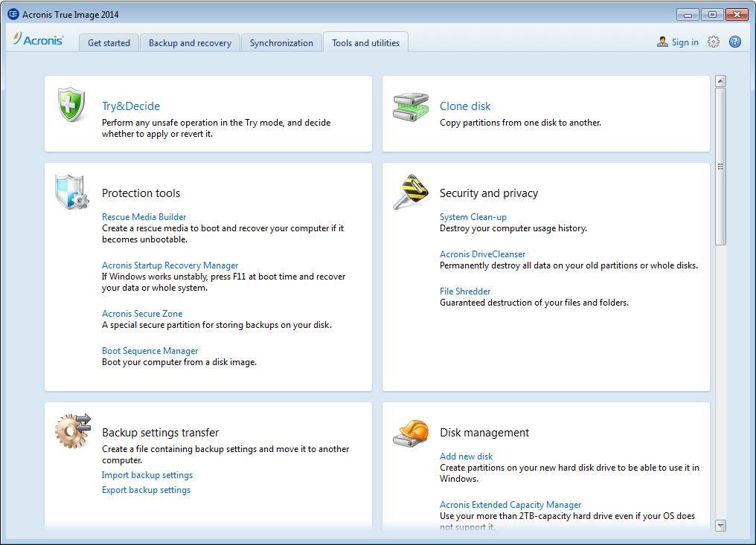This screenshot has width=756, height=545.
Task: Click the Disk management hard hat icon
Action: pos(411,432)
